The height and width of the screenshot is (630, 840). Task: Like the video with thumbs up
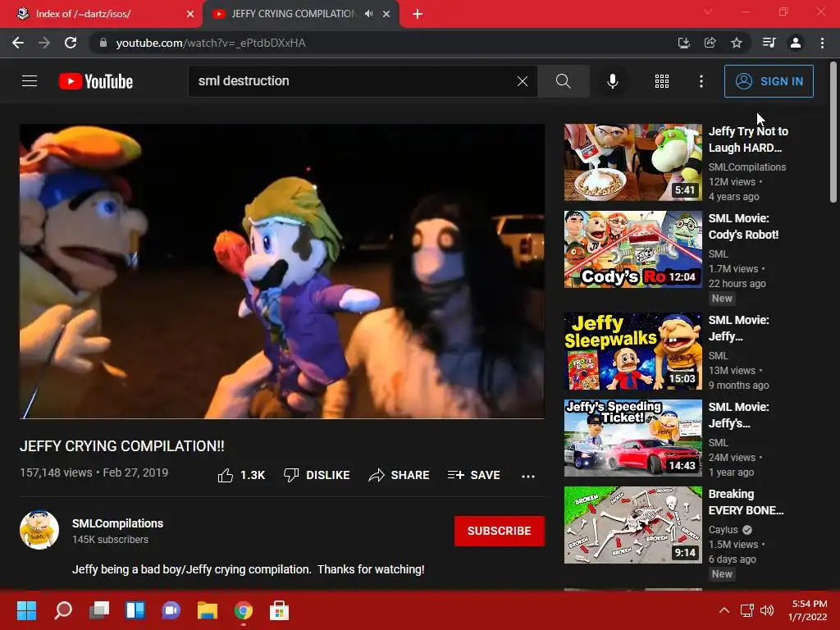point(242,475)
